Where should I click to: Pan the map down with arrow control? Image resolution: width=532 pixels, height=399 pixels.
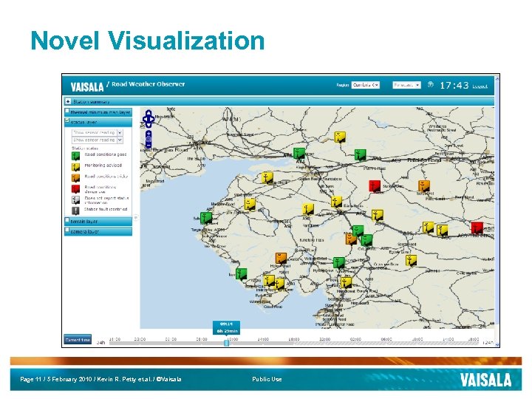(x=149, y=125)
